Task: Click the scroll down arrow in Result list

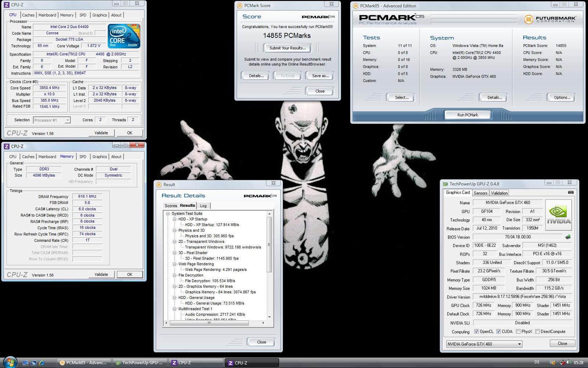Action: pyautogui.click(x=269, y=317)
